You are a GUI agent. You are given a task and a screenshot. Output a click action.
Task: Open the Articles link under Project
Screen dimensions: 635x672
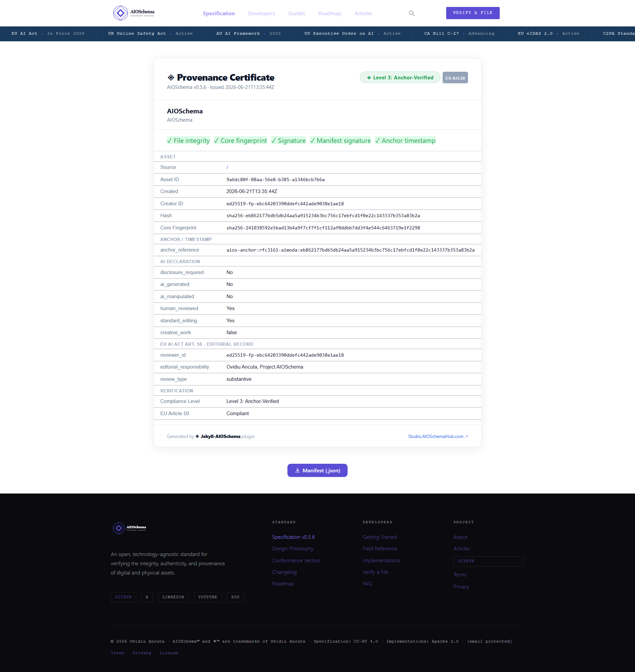461,548
